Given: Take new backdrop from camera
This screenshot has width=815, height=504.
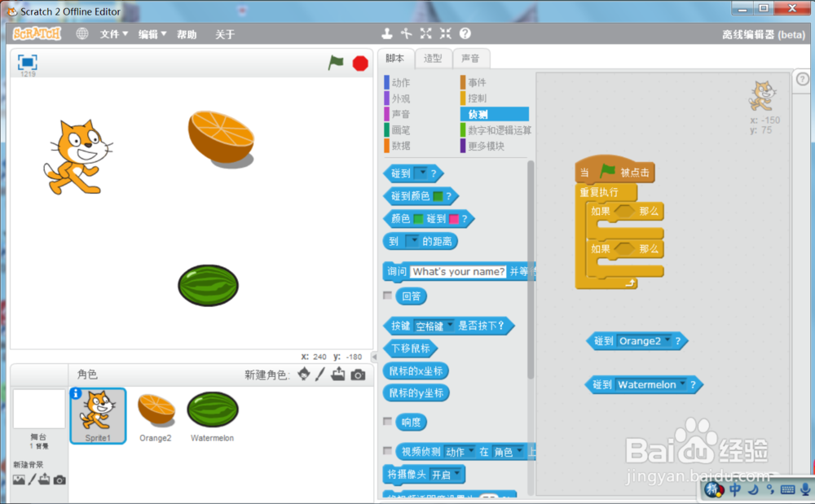Looking at the screenshot, I should tap(59, 480).
